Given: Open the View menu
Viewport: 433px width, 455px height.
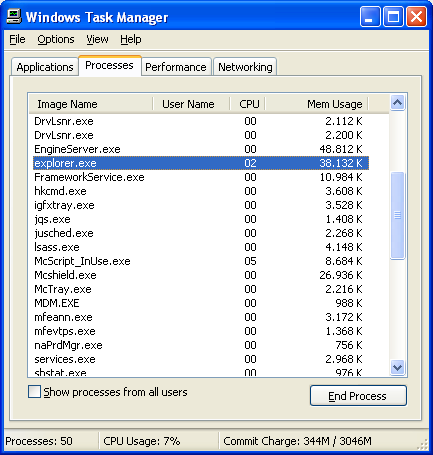Looking at the screenshot, I should coord(97,39).
